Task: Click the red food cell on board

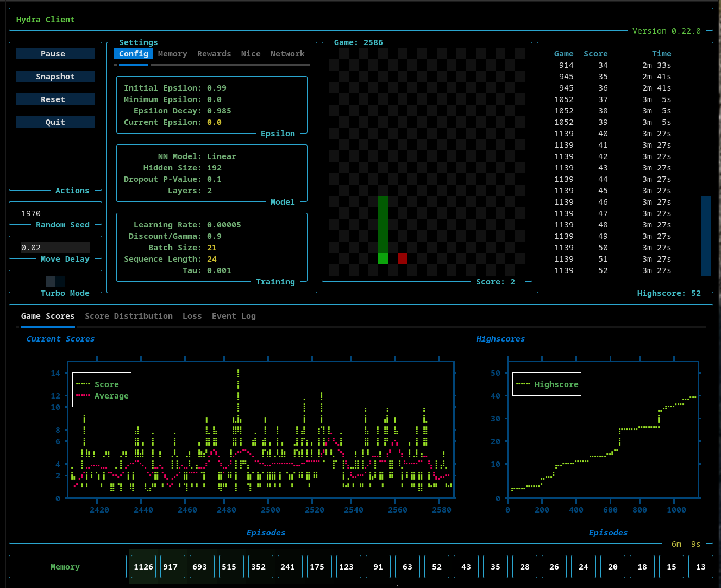Action: tap(403, 258)
